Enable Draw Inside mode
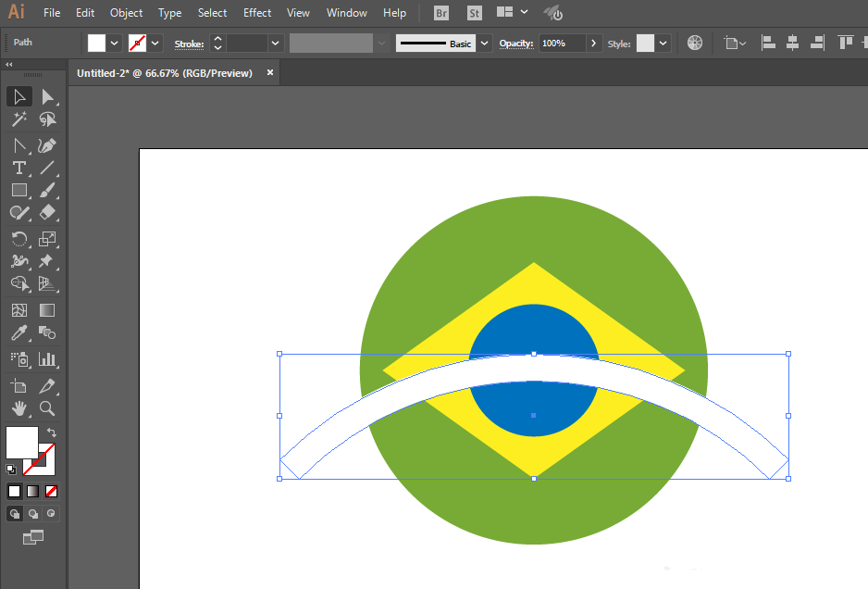Viewport: 868px width, 589px height. (51, 514)
